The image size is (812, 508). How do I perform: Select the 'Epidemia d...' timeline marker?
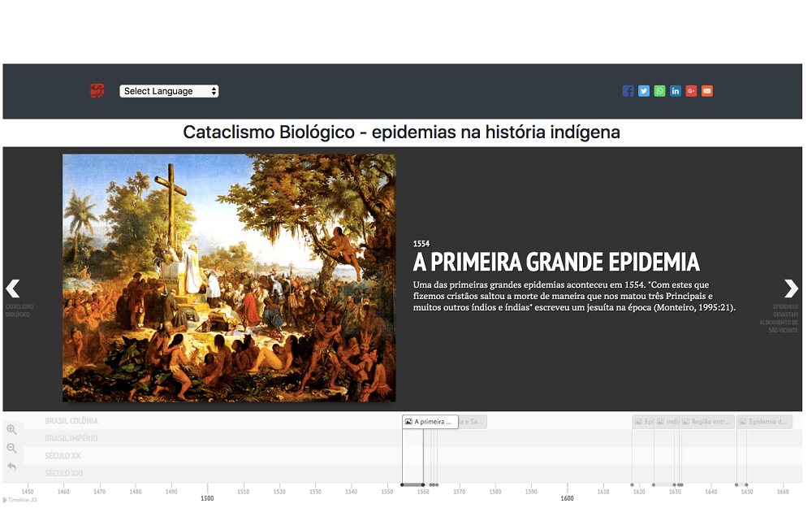point(764,422)
